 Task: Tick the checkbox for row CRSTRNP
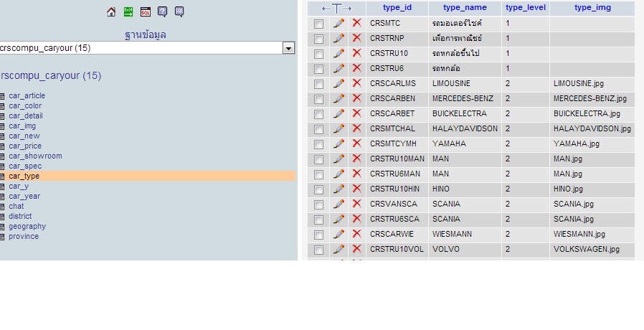[x=318, y=39]
